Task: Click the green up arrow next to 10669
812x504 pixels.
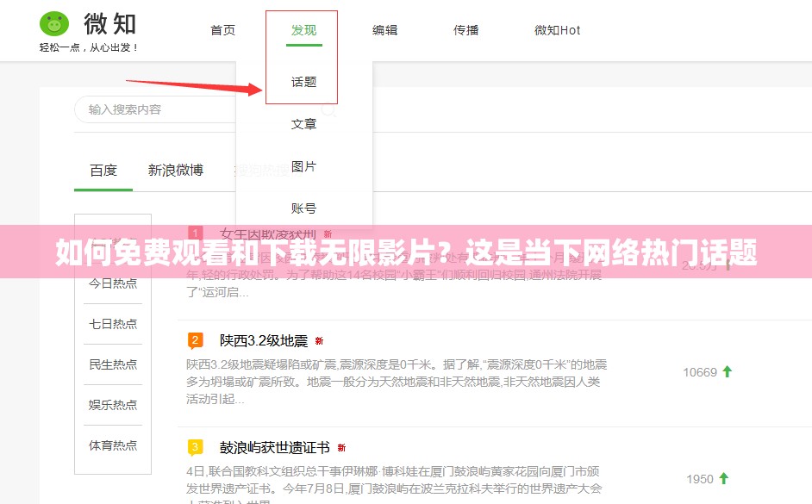Action: (x=727, y=371)
